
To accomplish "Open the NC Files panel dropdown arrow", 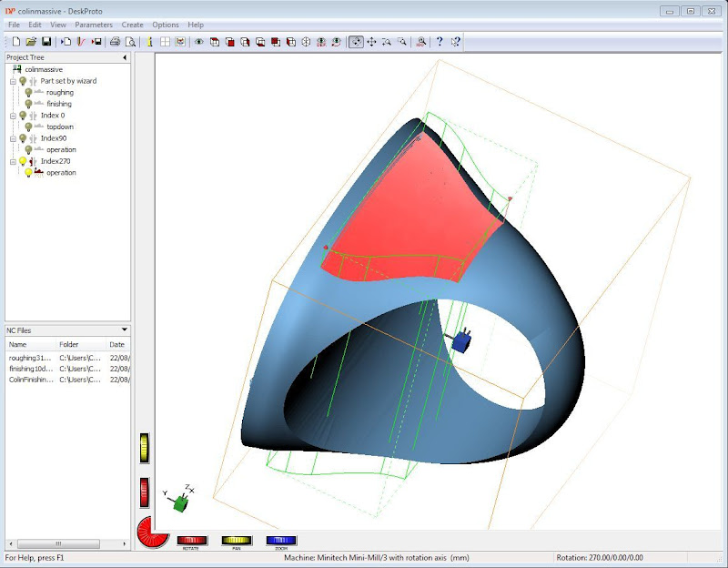I will click(125, 330).
